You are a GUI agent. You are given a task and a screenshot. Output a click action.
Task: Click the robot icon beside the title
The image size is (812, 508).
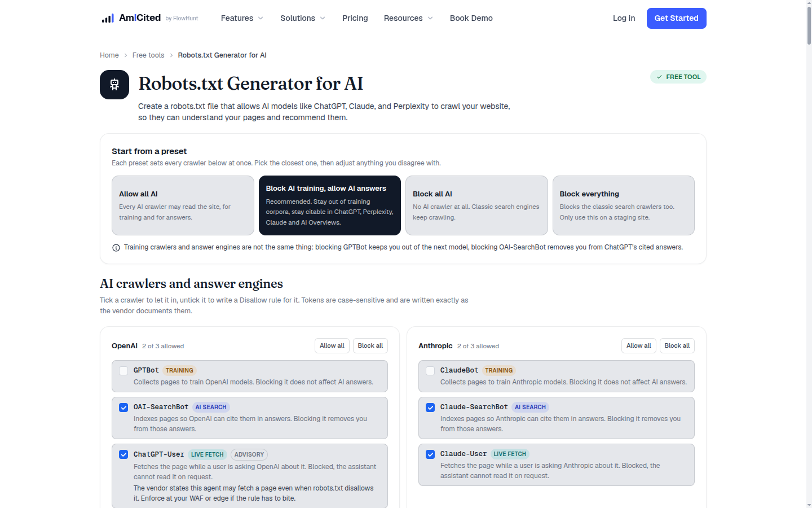(114, 85)
